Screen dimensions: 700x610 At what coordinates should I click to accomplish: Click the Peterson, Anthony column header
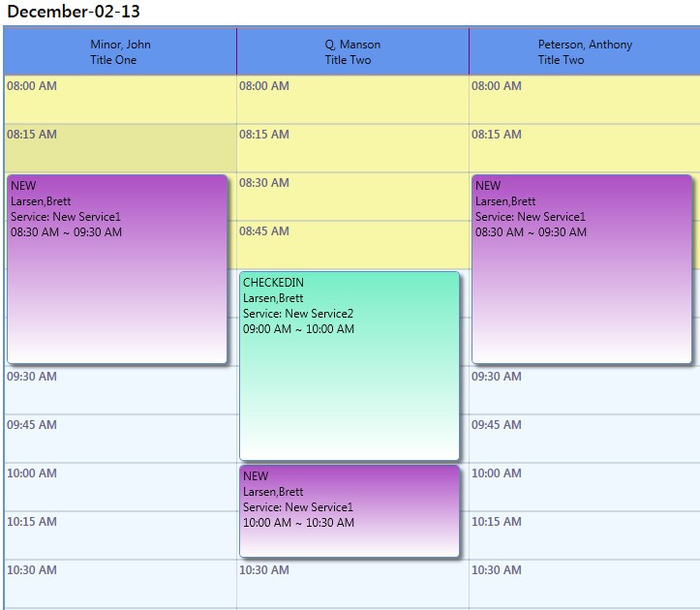[x=585, y=51]
